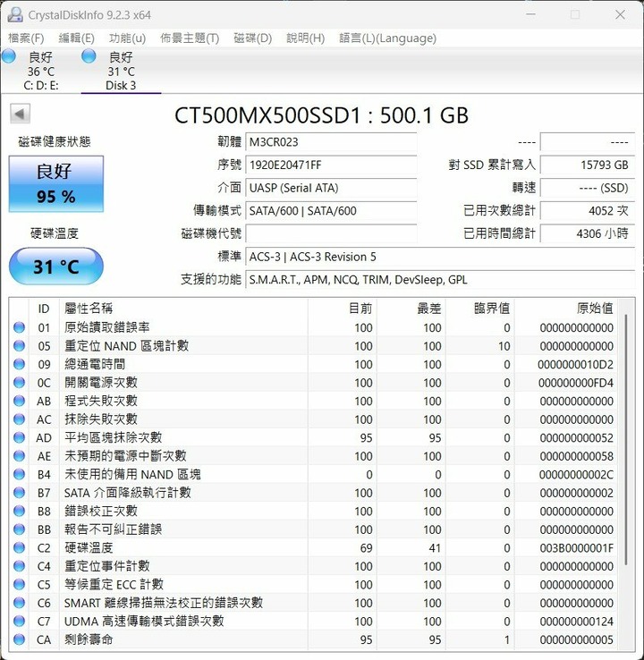The height and width of the screenshot is (660, 644).
Task: Click status orb for attribute 01 row
Action: coord(20,327)
